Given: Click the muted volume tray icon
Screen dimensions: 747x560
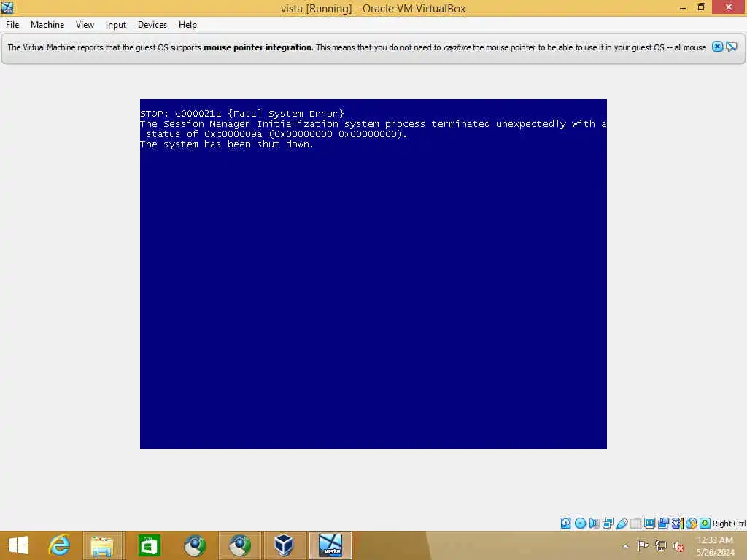Looking at the screenshot, I should (678, 545).
